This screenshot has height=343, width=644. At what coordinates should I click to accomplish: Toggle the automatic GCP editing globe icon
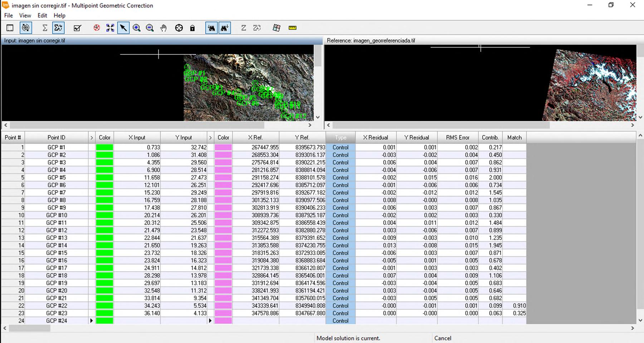point(25,28)
